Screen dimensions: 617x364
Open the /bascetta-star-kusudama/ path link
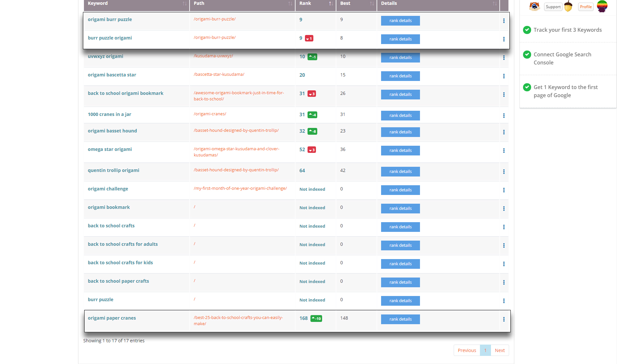[x=219, y=74]
